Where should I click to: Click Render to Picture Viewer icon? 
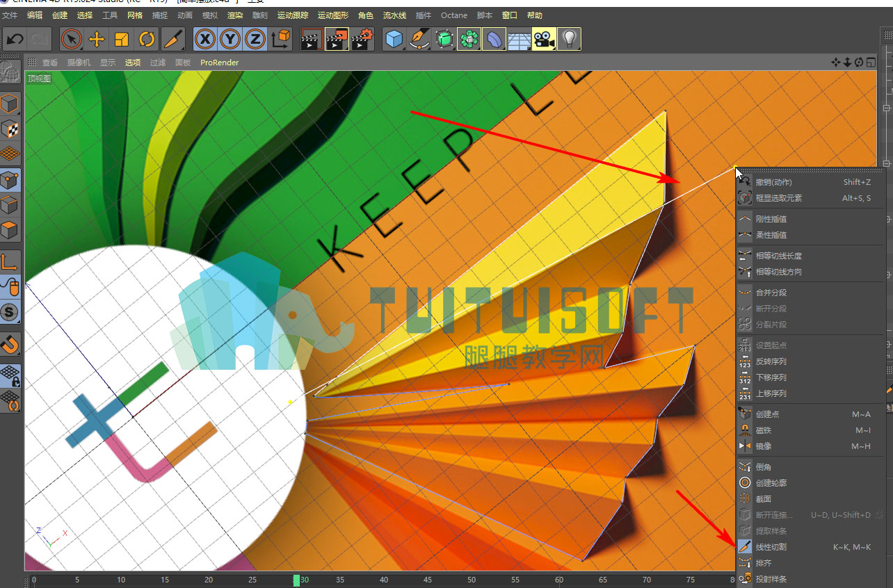tap(337, 39)
